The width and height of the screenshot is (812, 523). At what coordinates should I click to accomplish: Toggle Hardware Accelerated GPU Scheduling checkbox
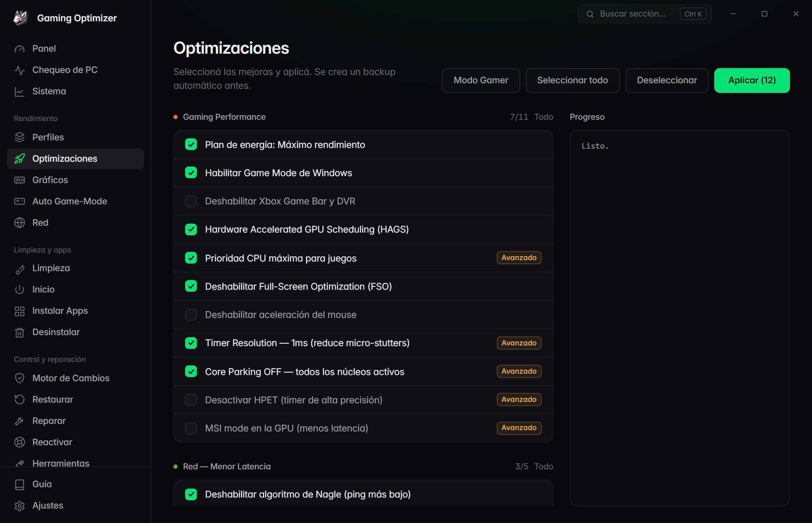pos(191,230)
